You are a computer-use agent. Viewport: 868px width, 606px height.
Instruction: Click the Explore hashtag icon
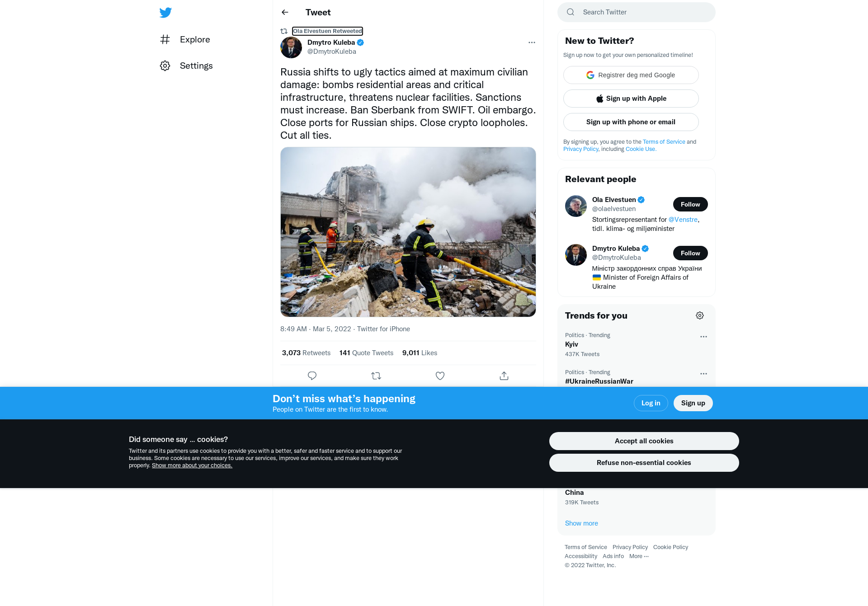pos(165,39)
